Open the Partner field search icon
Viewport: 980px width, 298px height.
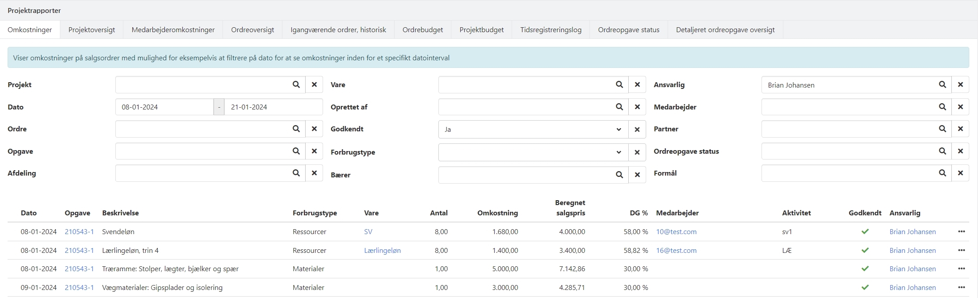[942, 129]
